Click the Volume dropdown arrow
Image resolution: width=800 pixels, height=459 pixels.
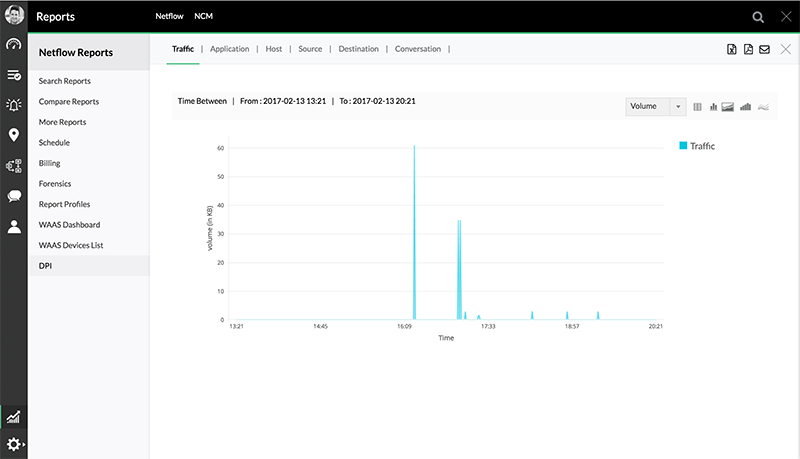click(x=678, y=106)
